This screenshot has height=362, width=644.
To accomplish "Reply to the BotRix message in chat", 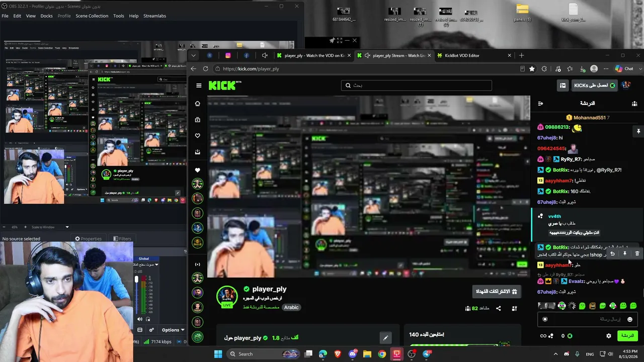I will [612, 254].
